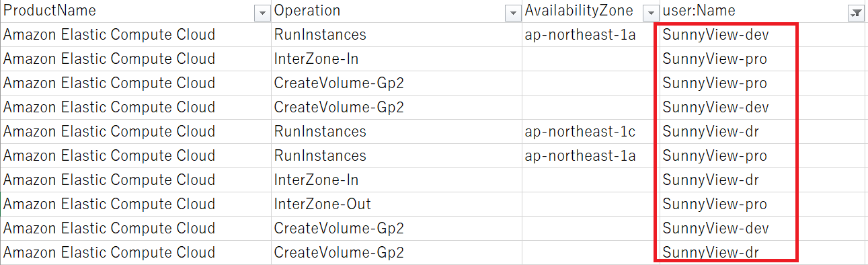Open the AvailabilityZone column filter dropdown
Screen dimensions: 868x265
point(649,13)
